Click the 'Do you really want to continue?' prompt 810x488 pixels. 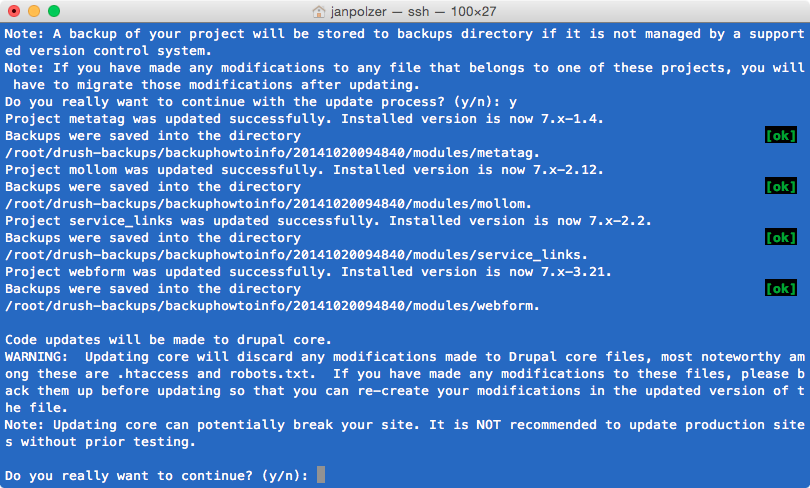click(x=157, y=476)
